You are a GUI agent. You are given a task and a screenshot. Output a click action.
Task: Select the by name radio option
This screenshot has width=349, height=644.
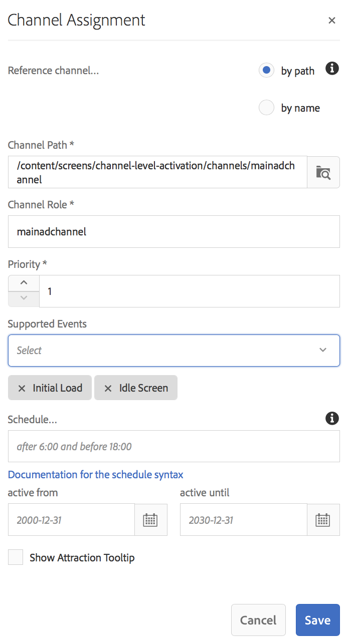266,108
